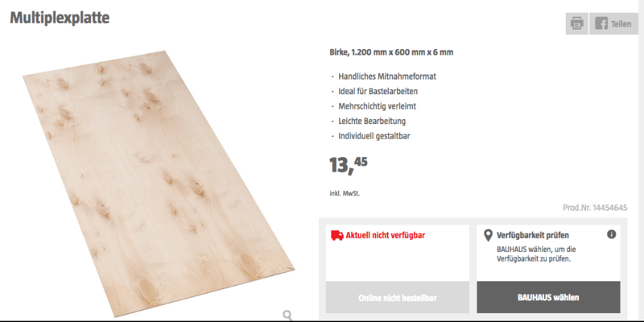Click the Multiplexplatte product title
The image size is (644, 322).
[60, 18]
